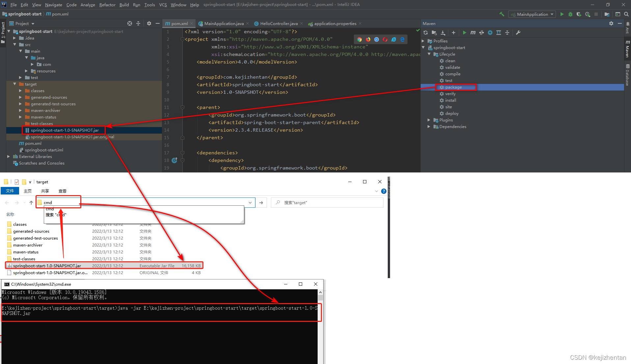
Task: Click the Explorer search target box
Action: (x=328, y=202)
